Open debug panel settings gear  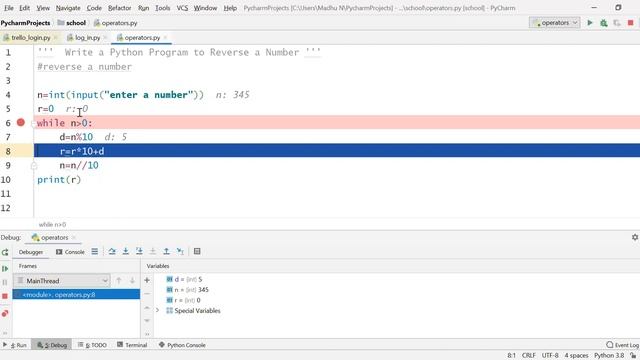click(635, 237)
